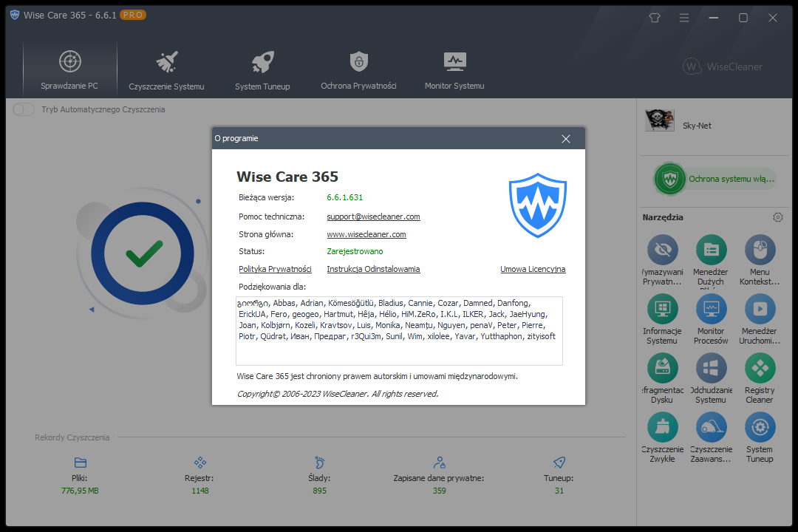Click the 776,95 MB value

80,491
